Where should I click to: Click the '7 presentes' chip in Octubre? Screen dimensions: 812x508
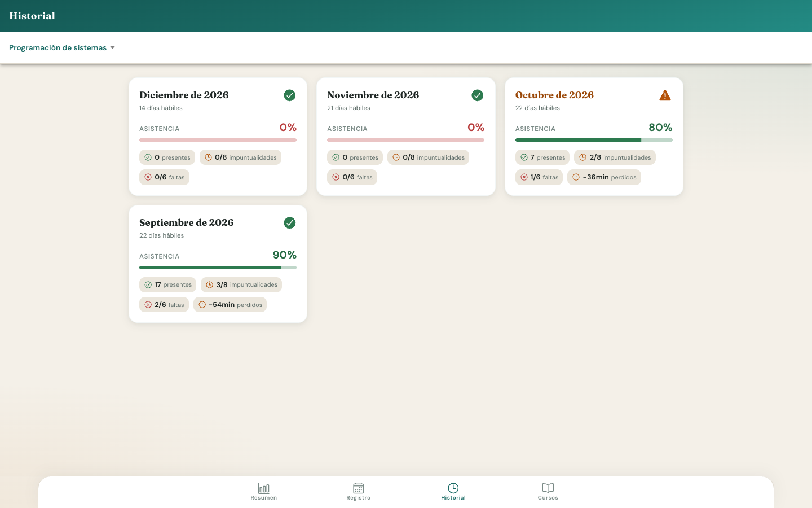click(x=542, y=157)
